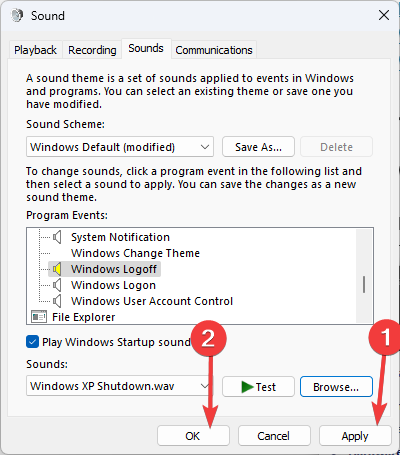
Task: Switch to the Playback tab
Action: (35, 50)
